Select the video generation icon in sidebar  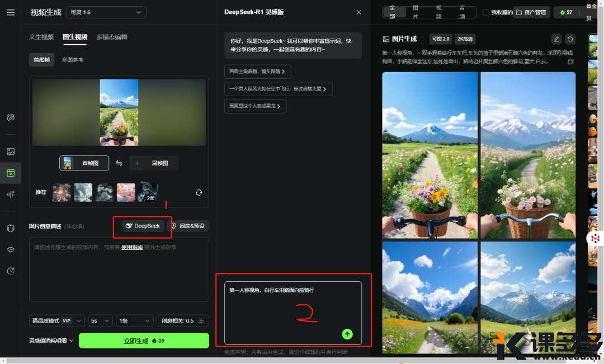click(11, 173)
